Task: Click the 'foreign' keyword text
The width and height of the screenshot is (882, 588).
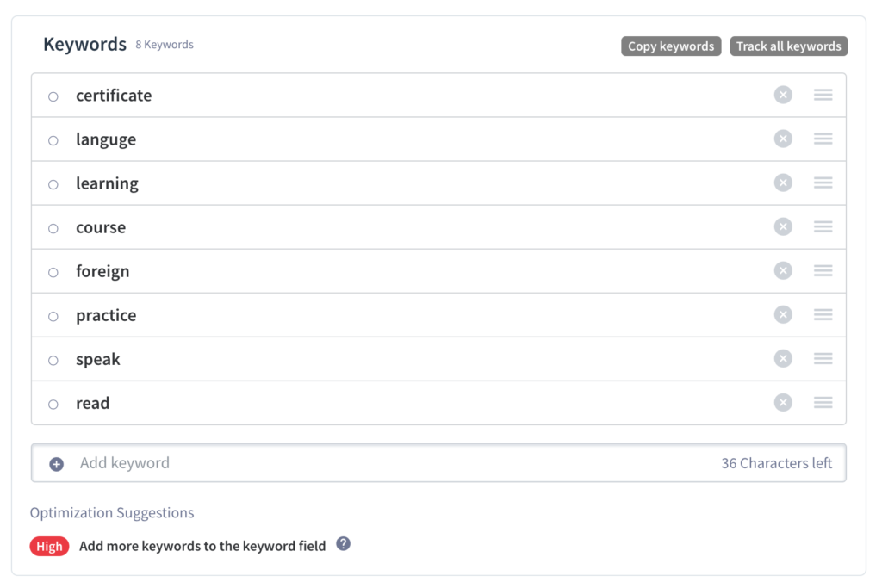Action: (102, 271)
